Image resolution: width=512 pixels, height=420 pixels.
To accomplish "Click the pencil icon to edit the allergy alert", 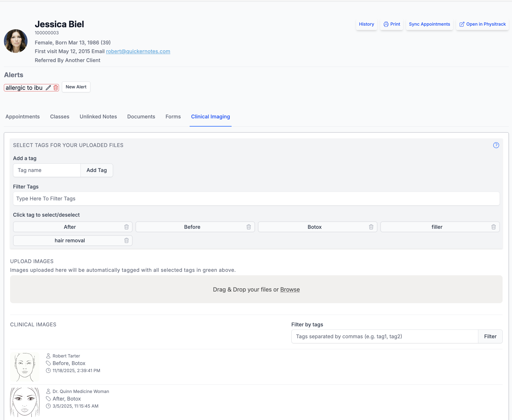I will 48,87.
